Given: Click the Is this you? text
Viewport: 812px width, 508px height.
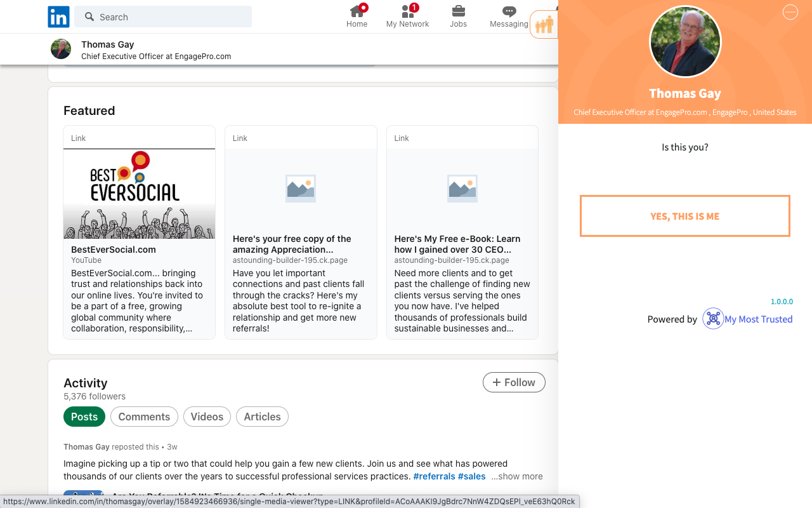Looking at the screenshot, I should click(685, 147).
